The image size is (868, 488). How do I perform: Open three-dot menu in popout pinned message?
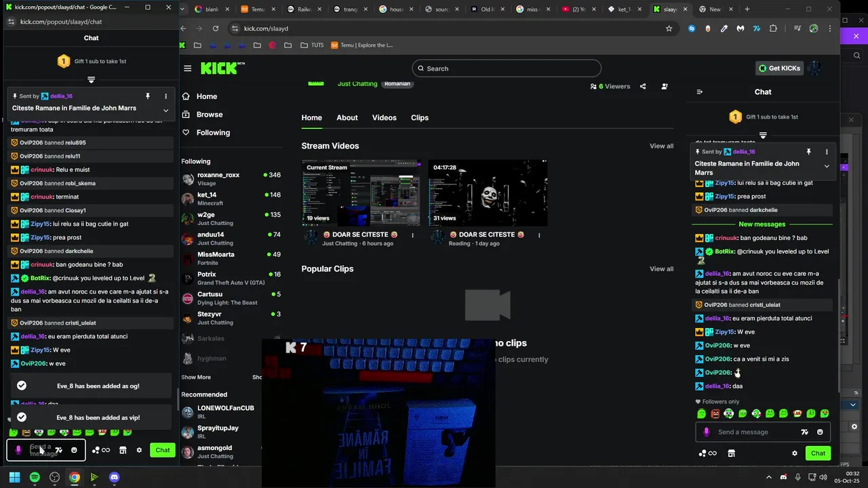point(165,96)
